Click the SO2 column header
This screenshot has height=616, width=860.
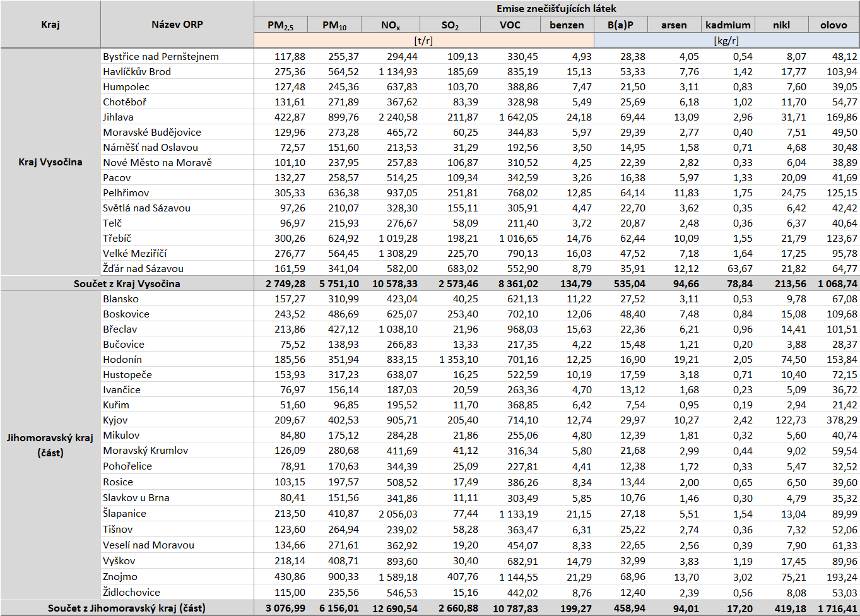click(451, 25)
